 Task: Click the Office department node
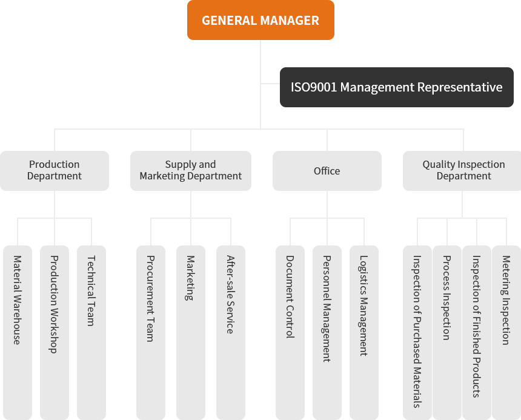click(327, 171)
